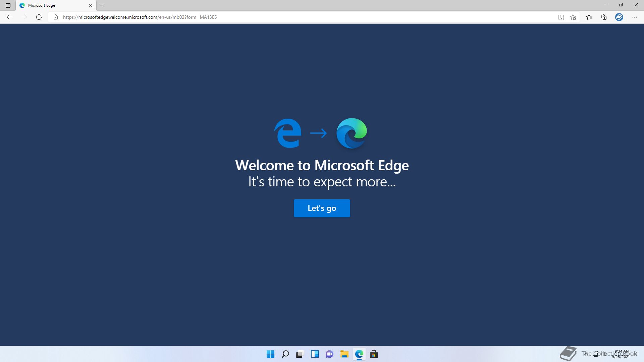Image resolution: width=644 pixels, height=362 pixels.
Task: Minimize the Edge browser window
Action: coord(605,5)
